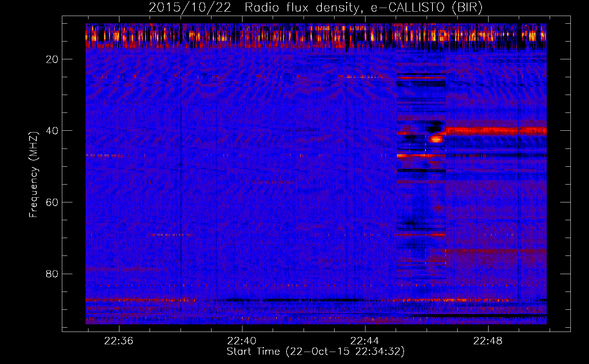The height and width of the screenshot is (364, 589).
Task: Click the 80 MHz frequency tick label
Action: [52, 274]
